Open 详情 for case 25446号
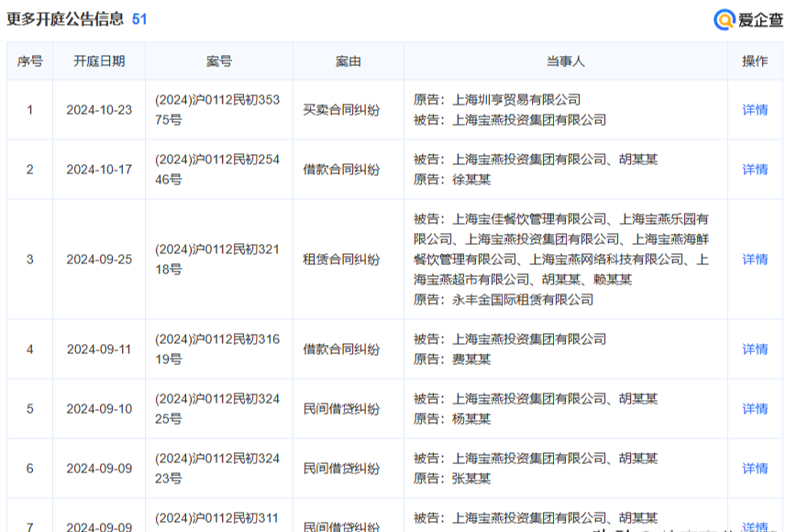This screenshot has width=786, height=532. [x=755, y=170]
